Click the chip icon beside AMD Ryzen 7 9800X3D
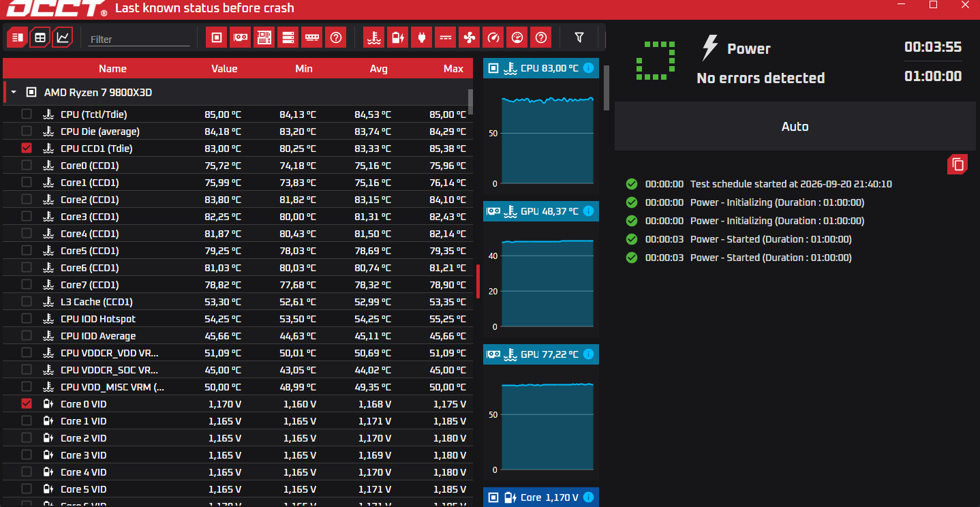980x507 pixels. (31, 92)
